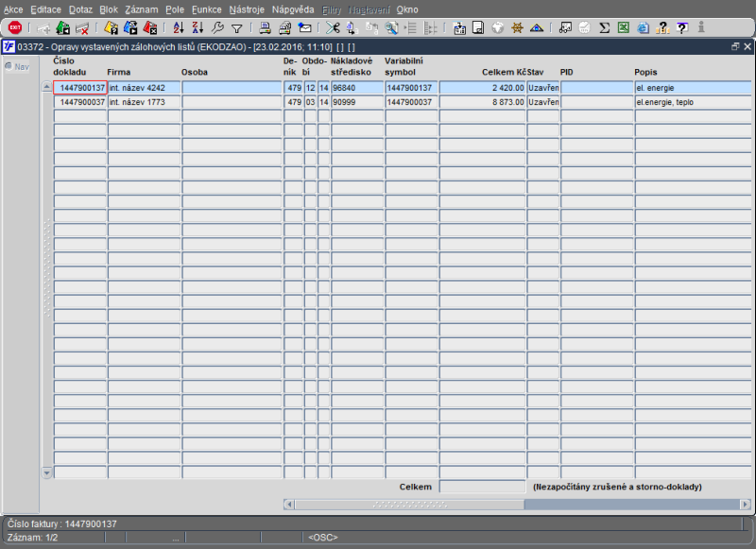Click the red cancel-query icon
Viewport: 756px width, 549px height.
150,28
